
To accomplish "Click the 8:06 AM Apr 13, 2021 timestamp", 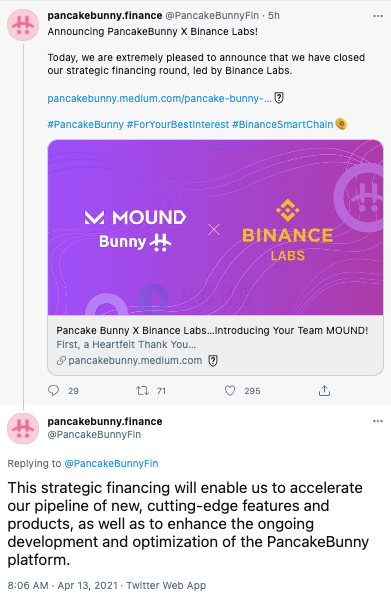I will pyautogui.click(x=63, y=585).
